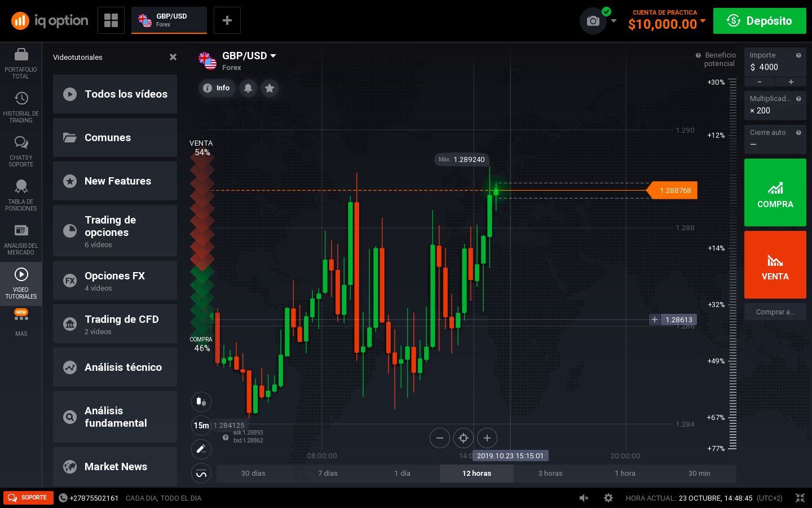Increase Importe with plus button
This screenshot has height=508, width=812.
pos(791,82)
